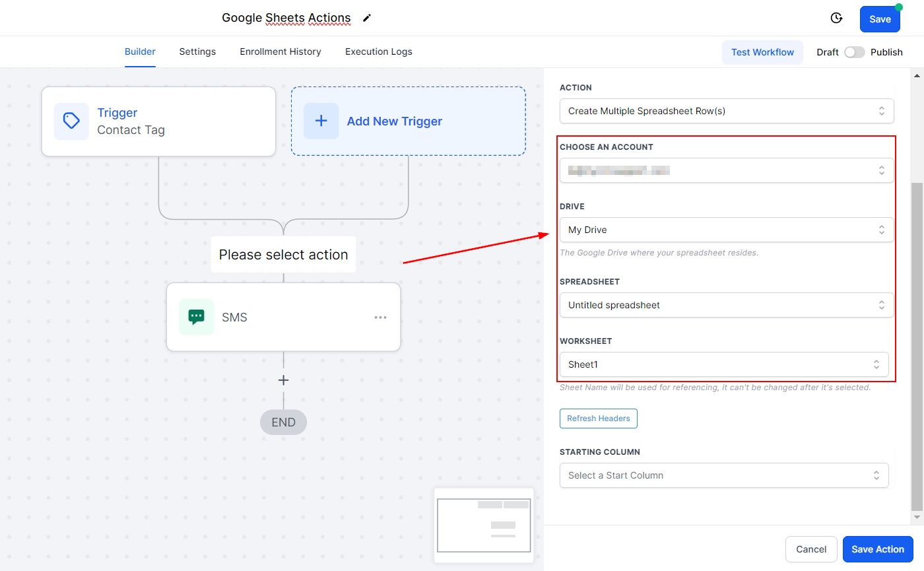Open the Action dropdown

tap(726, 111)
